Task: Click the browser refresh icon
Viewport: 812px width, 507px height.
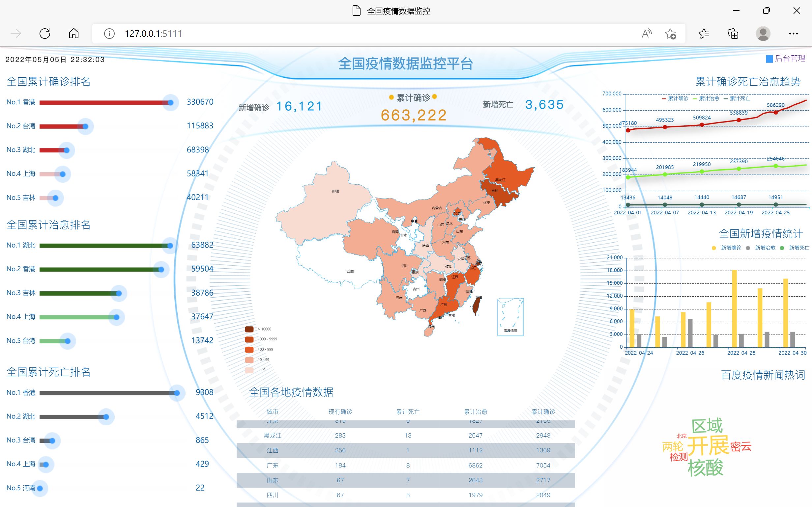Action: pos(44,34)
